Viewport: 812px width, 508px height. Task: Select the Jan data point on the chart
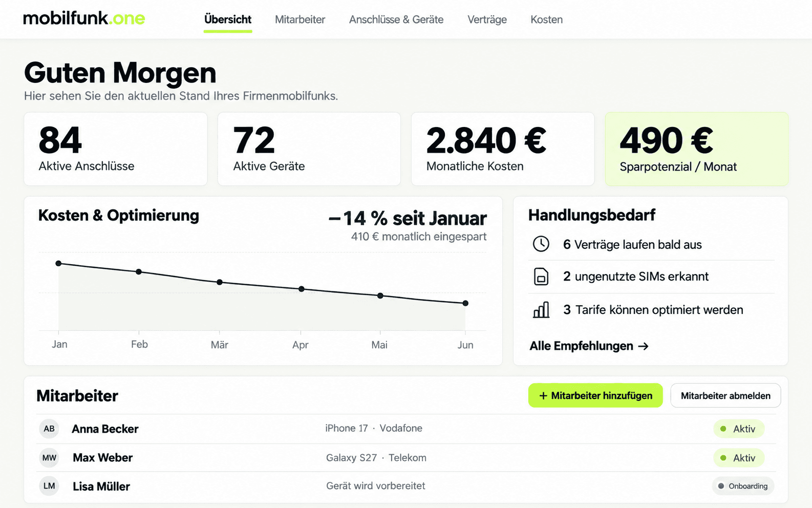(58, 263)
